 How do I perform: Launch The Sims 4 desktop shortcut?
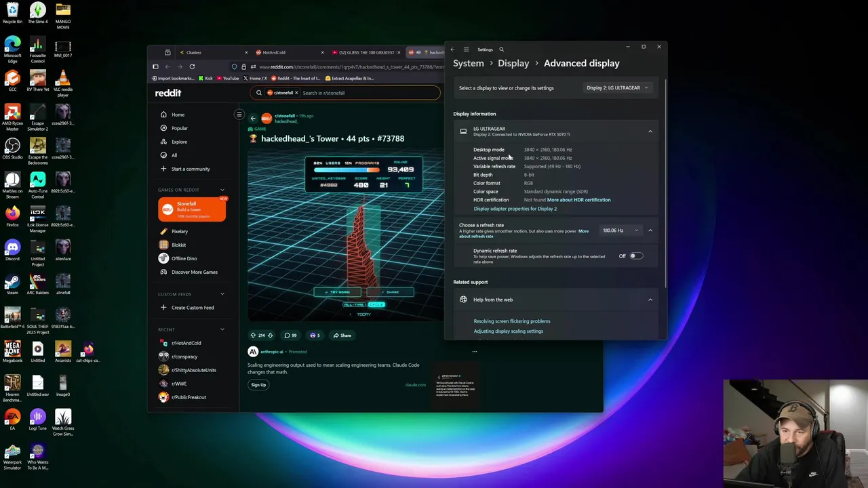pyautogui.click(x=37, y=13)
